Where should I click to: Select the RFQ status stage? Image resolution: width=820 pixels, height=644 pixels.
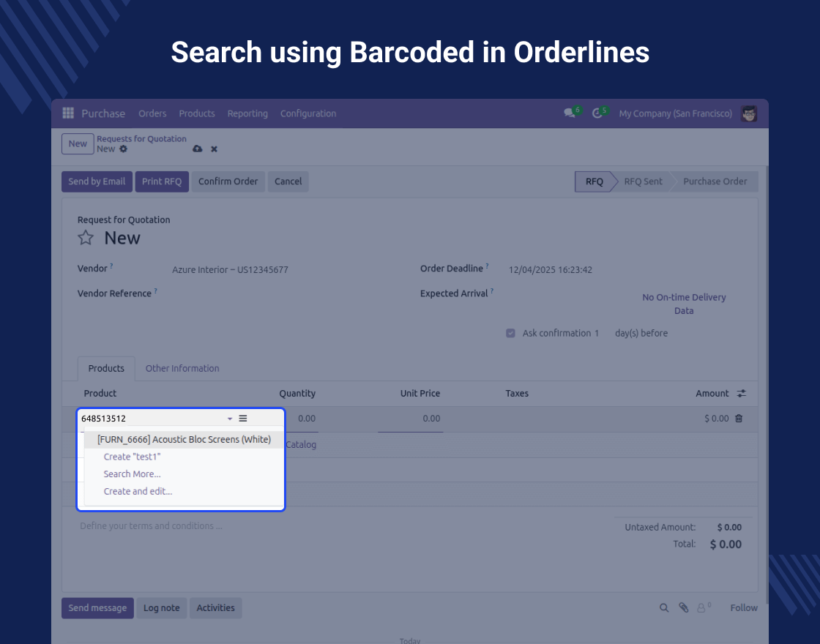click(x=594, y=181)
